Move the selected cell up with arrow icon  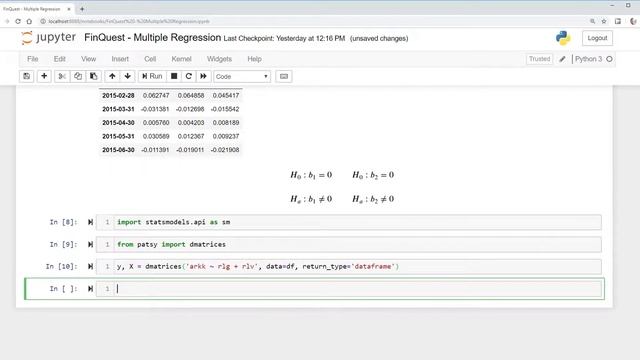tap(112, 76)
